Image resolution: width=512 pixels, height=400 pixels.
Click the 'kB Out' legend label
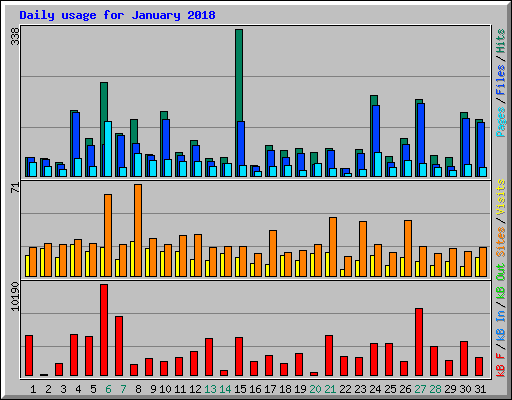point(501,281)
